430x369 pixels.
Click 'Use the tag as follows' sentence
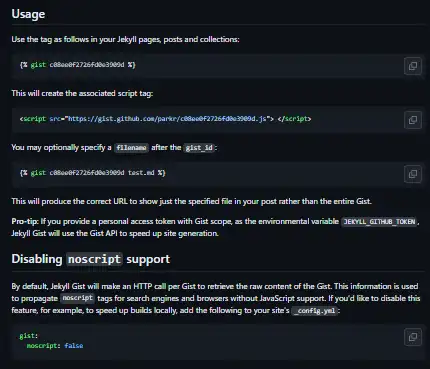(125, 39)
